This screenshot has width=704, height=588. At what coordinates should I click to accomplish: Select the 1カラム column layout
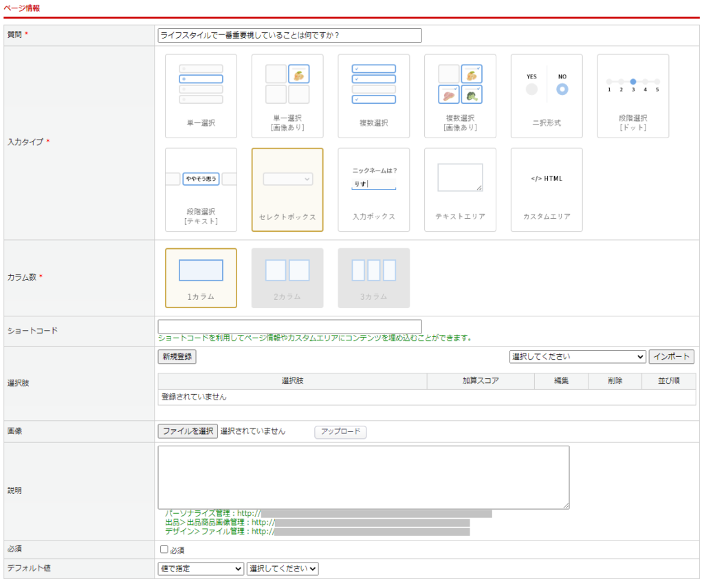(x=201, y=278)
